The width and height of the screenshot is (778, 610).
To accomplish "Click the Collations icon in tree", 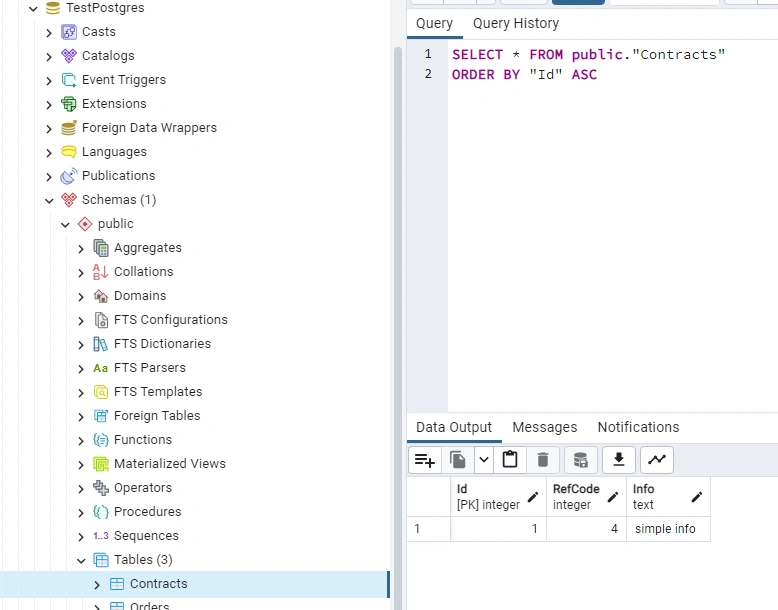I will [101, 271].
